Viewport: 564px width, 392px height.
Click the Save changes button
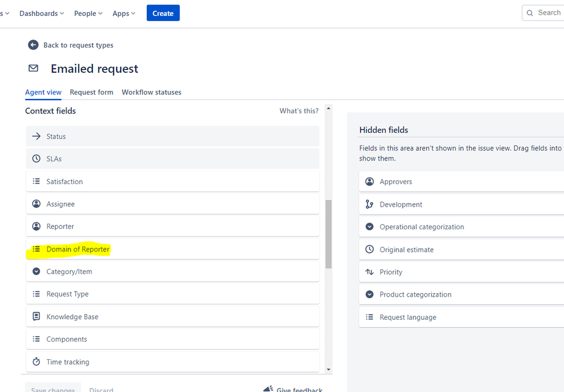click(x=53, y=388)
